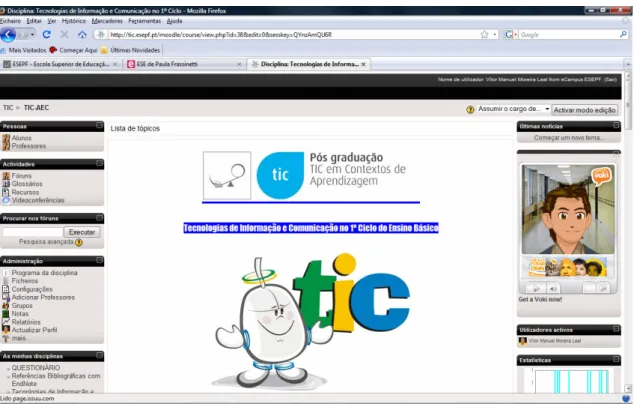Open the Ficheiro menu
634x404 pixels.
[x=11, y=21]
